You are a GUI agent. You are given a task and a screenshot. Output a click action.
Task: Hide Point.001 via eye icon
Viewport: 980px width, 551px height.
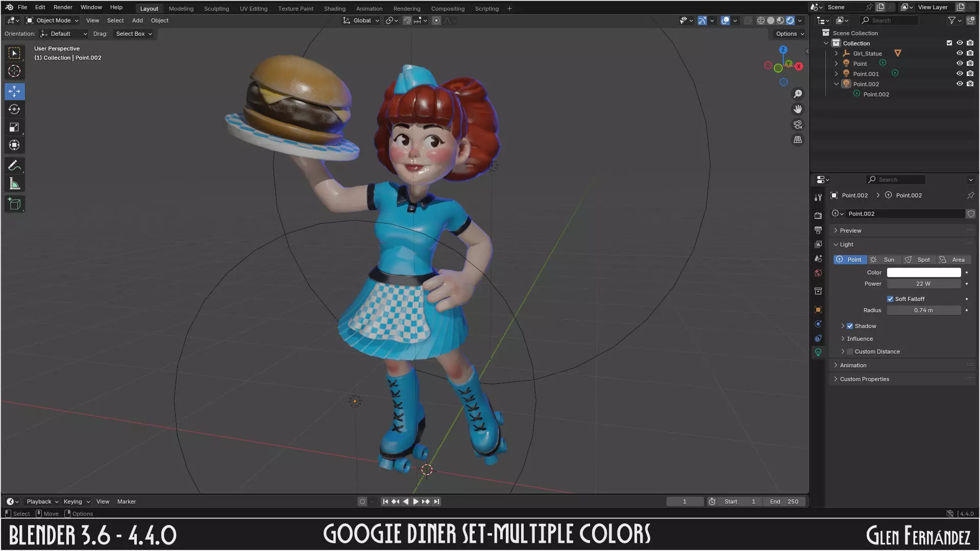[x=960, y=73]
